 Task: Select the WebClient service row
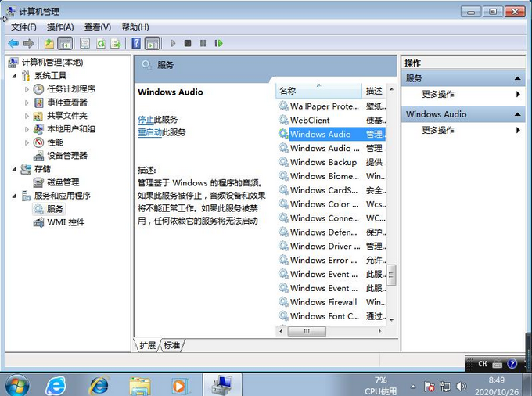coord(332,120)
